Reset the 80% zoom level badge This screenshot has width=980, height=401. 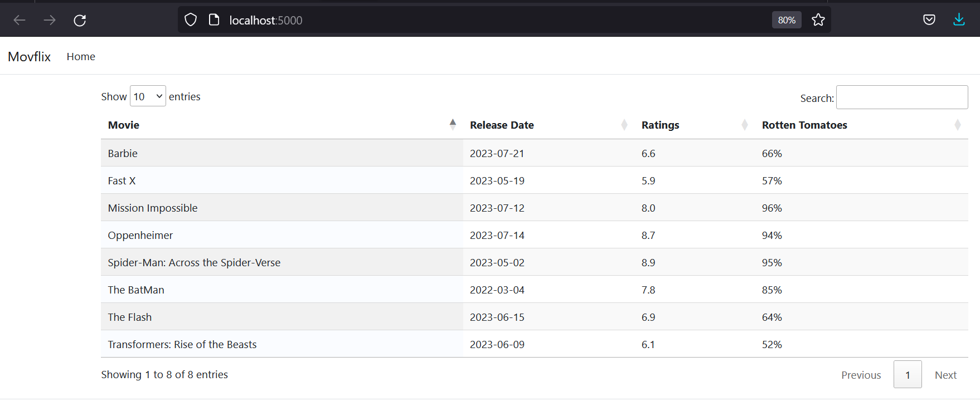click(786, 20)
